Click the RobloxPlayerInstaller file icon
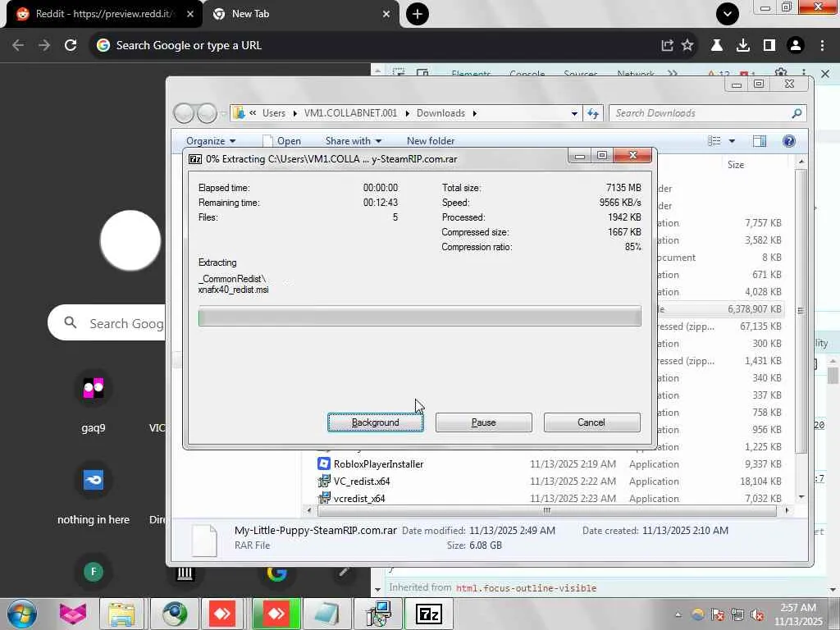 323,463
